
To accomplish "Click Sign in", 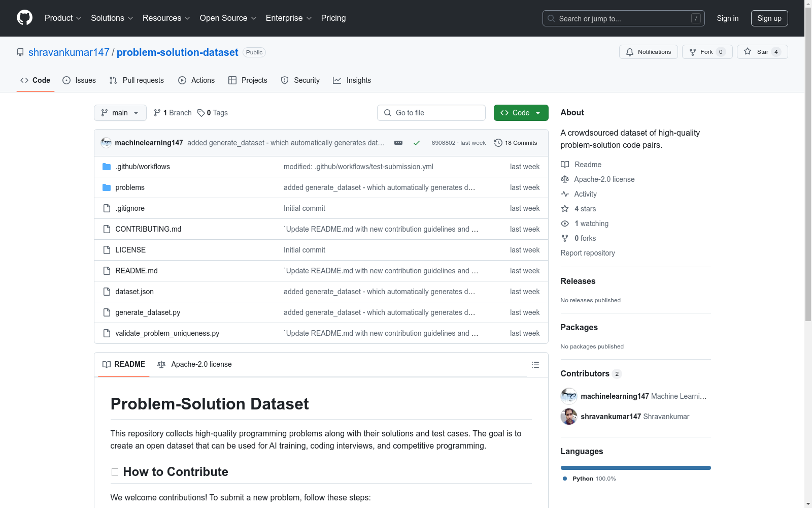I will point(728,18).
